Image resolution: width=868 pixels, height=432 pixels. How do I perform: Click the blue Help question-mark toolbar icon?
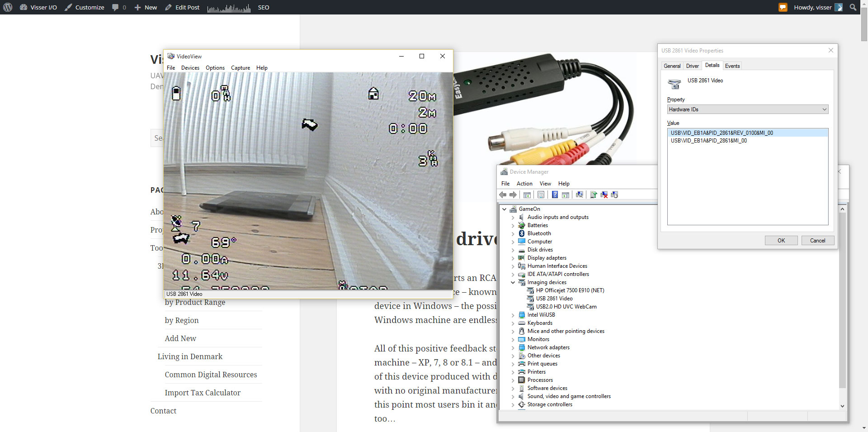(555, 195)
